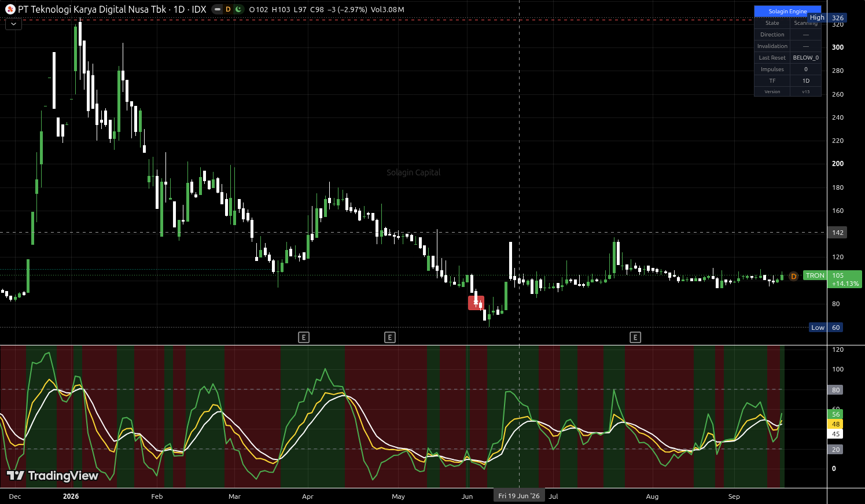Click the 142 horizontal line price tag
This screenshot has height=504, width=865.
pos(838,233)
